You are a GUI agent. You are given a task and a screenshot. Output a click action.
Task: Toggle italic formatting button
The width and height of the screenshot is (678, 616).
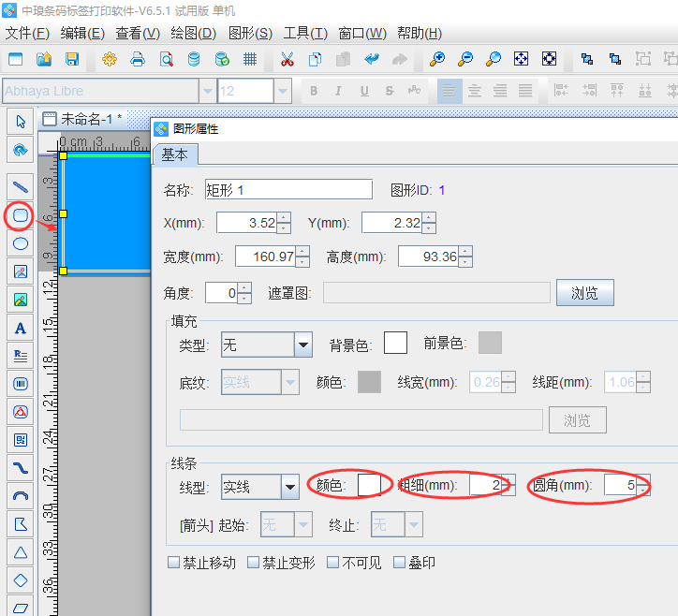(339, 91)
